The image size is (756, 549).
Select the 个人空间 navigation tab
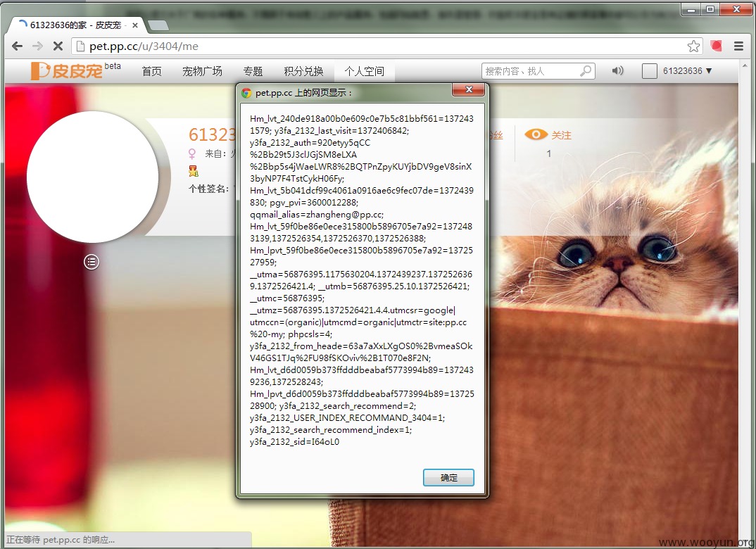[364, 71]
